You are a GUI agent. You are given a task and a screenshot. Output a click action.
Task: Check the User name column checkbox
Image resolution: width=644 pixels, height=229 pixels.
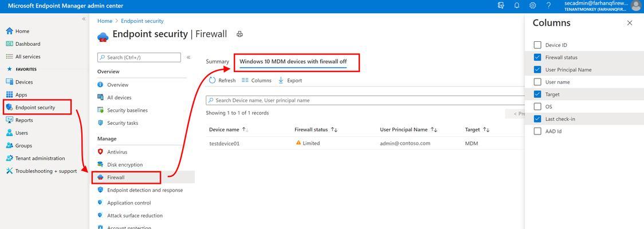click(x=537, y=82)
